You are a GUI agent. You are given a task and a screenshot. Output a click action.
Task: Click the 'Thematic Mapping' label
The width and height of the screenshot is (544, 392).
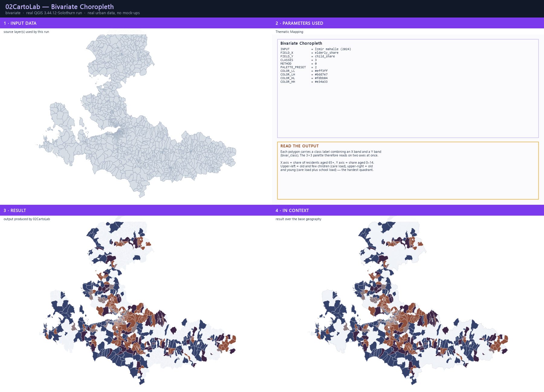289,32
